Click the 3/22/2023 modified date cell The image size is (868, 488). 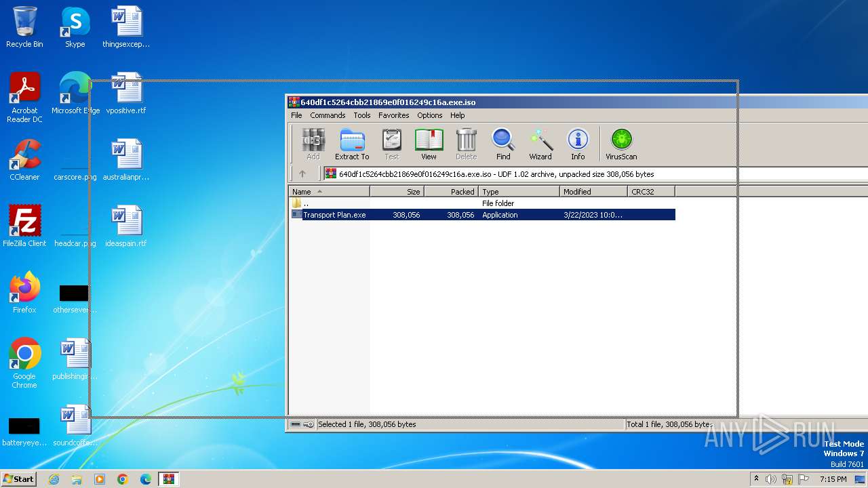click(593, 215)
